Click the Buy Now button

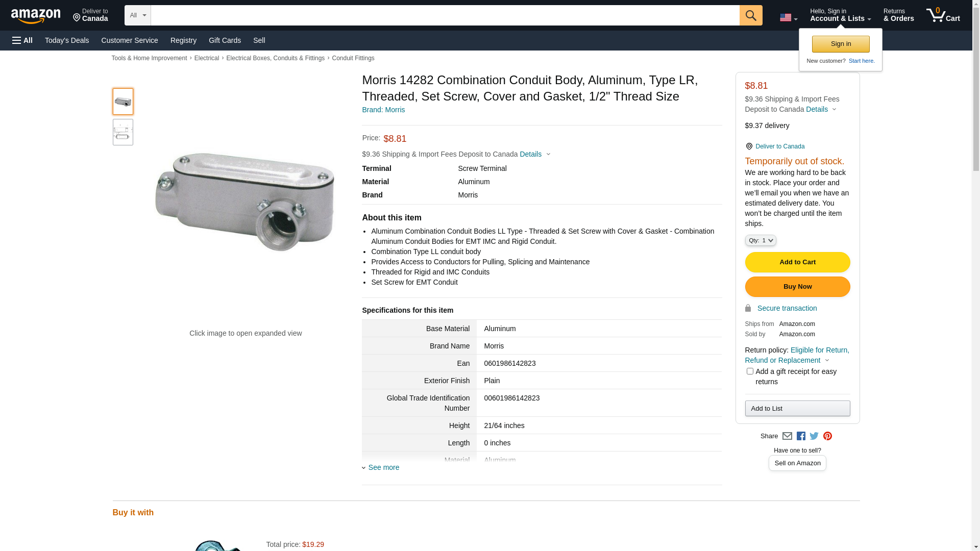point(797,287)
